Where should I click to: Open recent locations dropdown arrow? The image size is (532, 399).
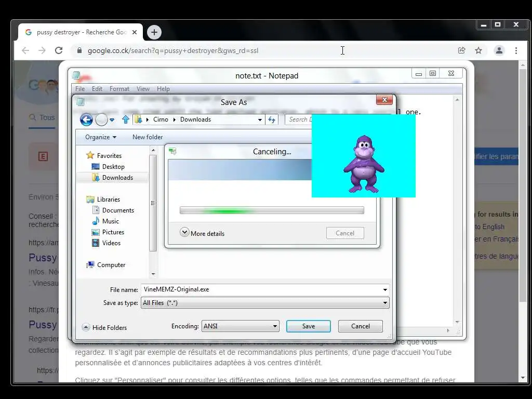point(112,120)
